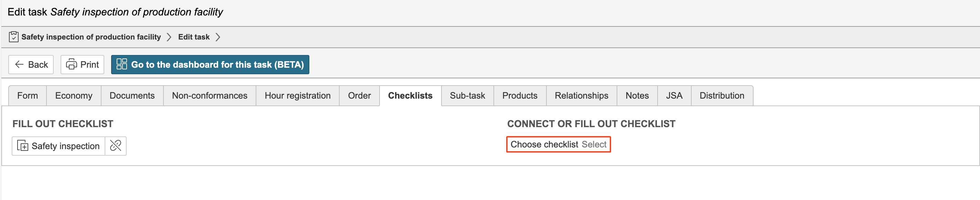
Task: Go to the dashboard for this task
Action: (x=210, y=65)
